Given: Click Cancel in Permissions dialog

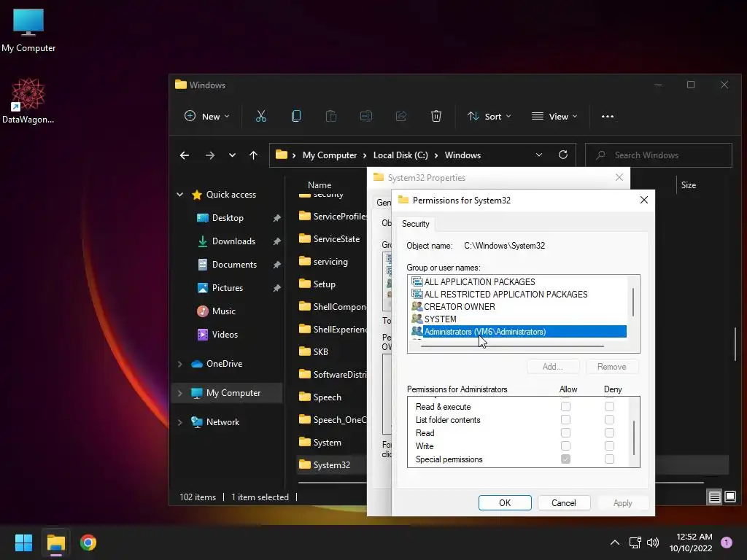Looking at the screenshot, I should 564,503.
